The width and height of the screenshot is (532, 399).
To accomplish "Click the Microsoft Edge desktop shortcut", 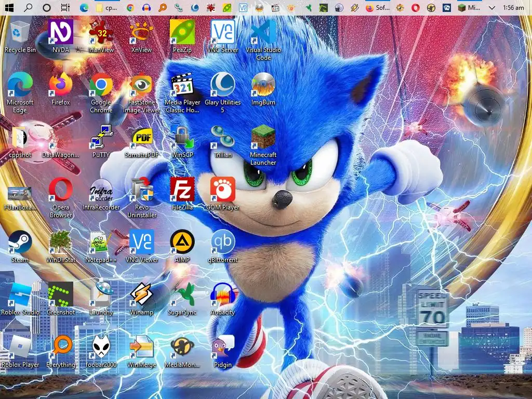I will (20, 92).
